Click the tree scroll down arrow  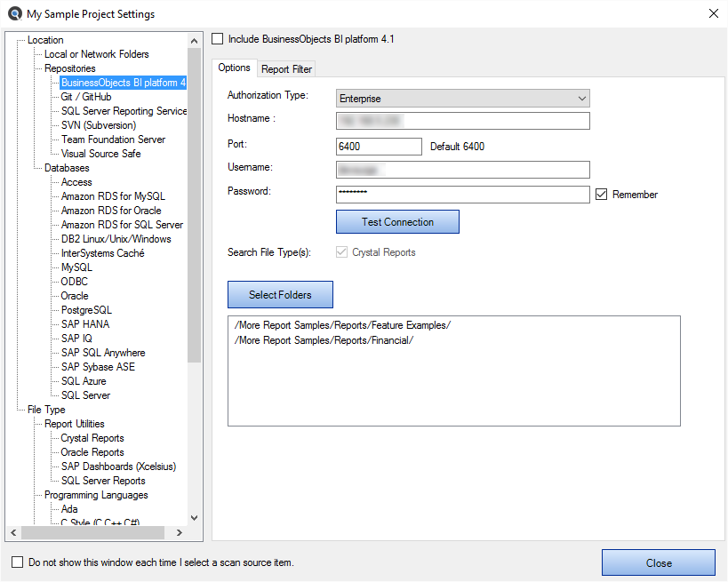click(194, 517)
